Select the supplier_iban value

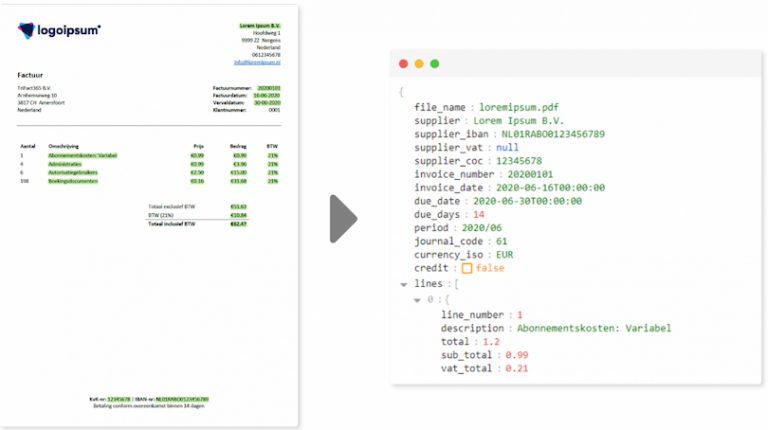coord(553,134)
